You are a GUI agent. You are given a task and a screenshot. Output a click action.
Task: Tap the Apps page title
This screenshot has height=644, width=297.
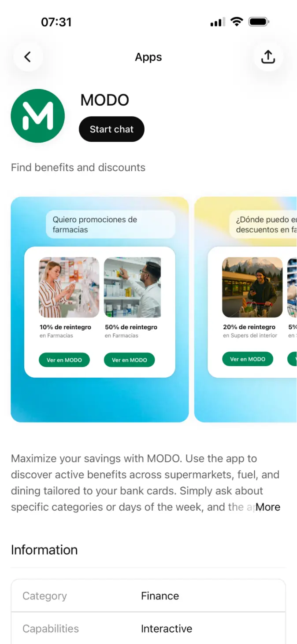pos(148,57)
